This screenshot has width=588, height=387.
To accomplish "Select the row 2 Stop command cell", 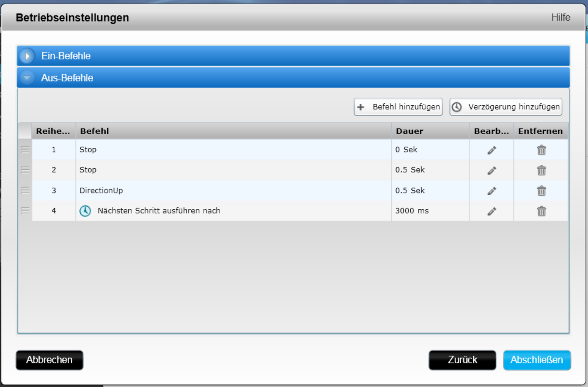I will click(x=233, y=170).
